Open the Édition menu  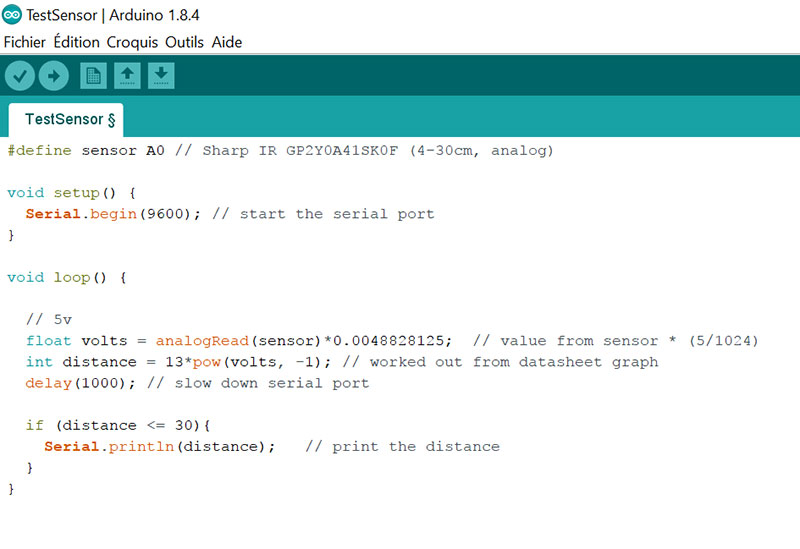(x=77, y=42)
